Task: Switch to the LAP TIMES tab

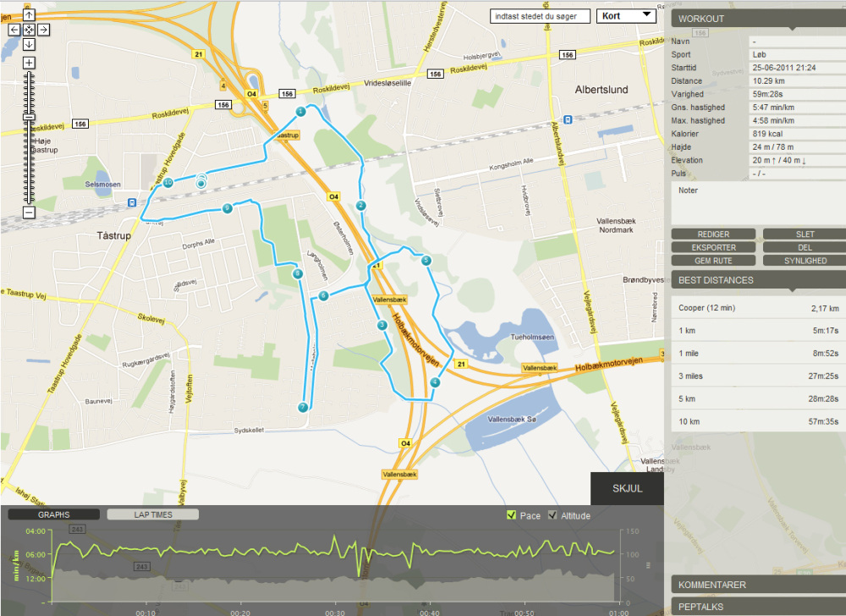Action: coord(153,514)
